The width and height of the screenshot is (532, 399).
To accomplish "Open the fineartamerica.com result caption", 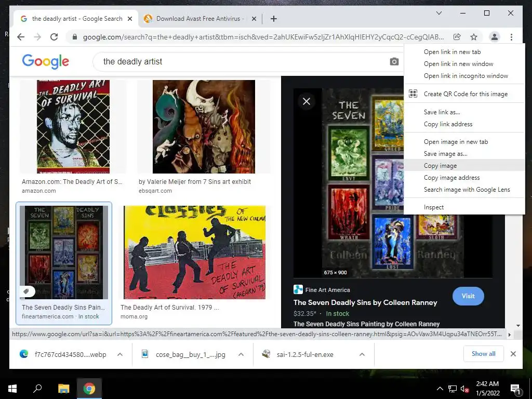I will click(x=63, y=312).
